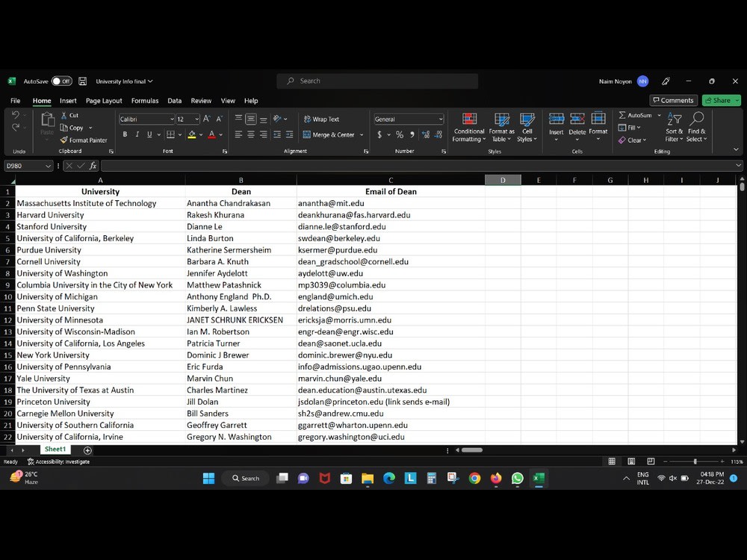Image resolution: width=747 pixels, height=560 pixels.
Task: Toggle align text left
Action: pos(239,134)
